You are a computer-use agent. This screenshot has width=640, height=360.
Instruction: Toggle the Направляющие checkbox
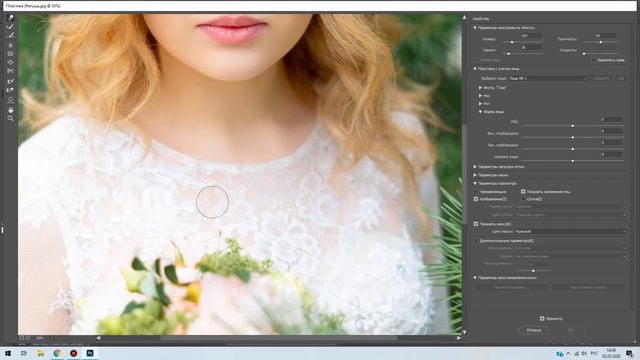[x=476, y=191]
